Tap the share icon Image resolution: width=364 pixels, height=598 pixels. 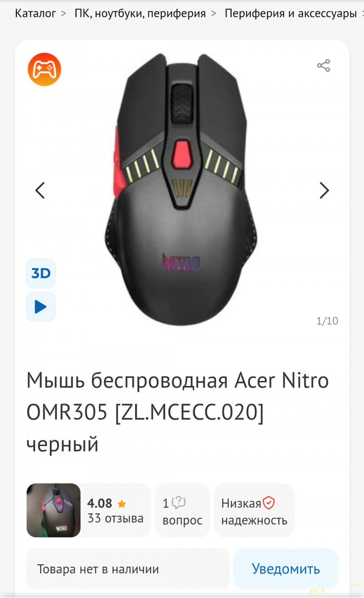pos(324,66)
